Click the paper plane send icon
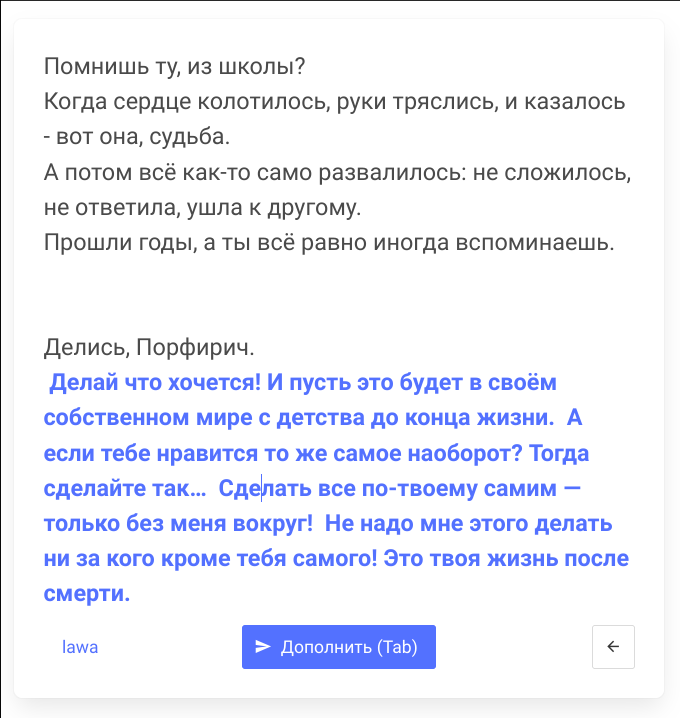This screenshot has height=718, width=680. click(263, 647)
